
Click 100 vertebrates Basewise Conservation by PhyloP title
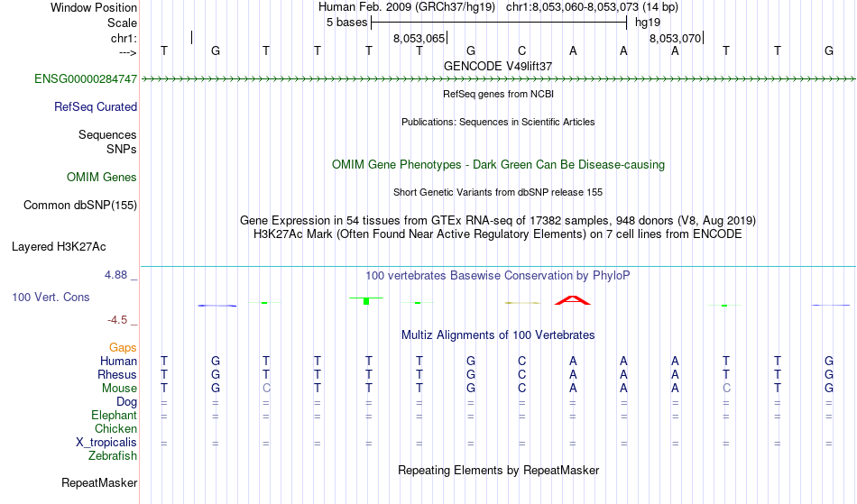pos(498,276)
